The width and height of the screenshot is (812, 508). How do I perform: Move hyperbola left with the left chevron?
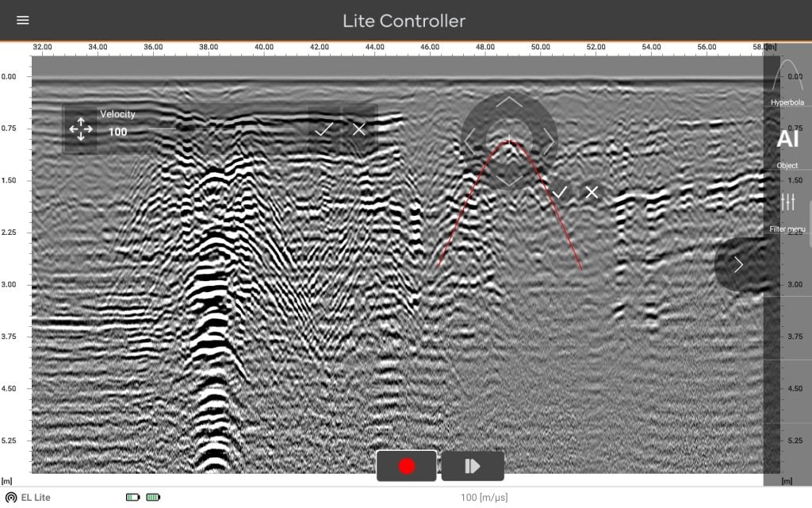pos(469,141)
